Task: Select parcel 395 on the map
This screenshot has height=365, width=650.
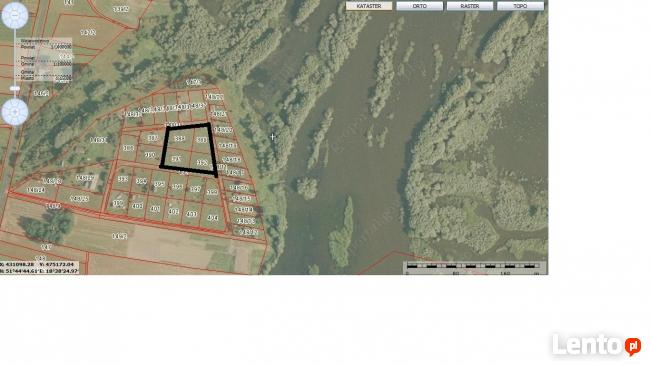Action: pos(159,184)
